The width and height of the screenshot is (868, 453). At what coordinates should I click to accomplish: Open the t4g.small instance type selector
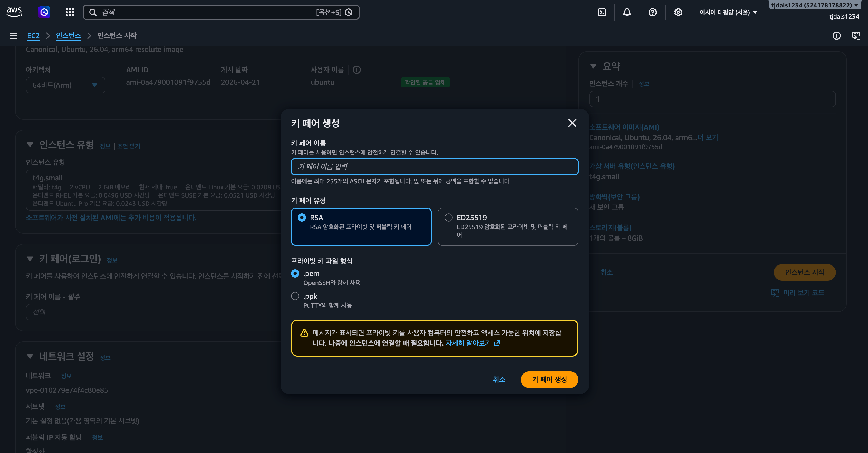point(153,190)
